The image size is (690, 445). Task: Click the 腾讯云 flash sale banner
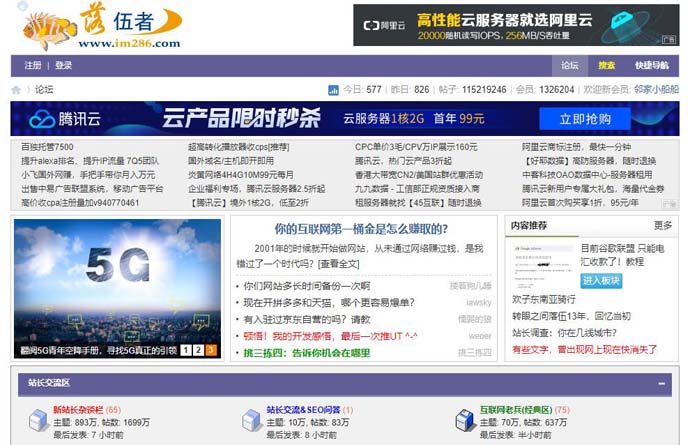coord(345,118)
